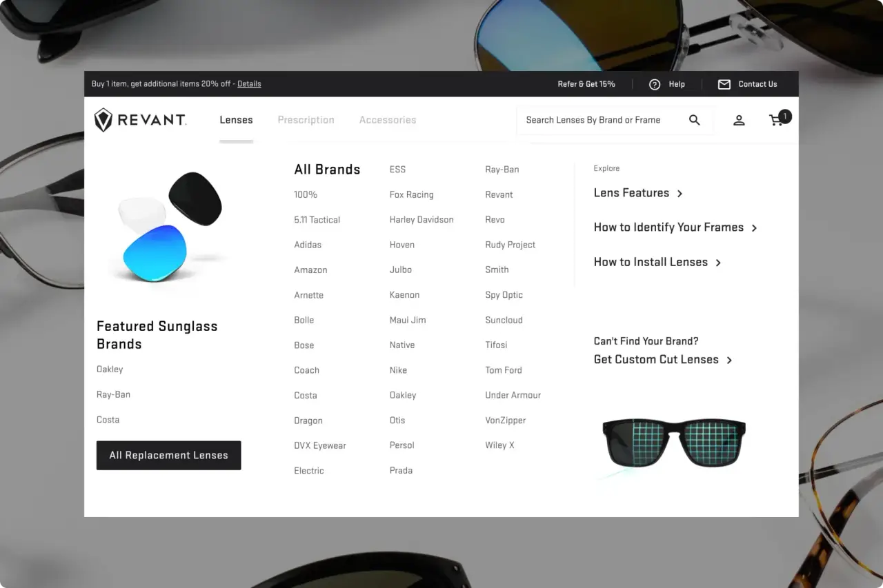The height and width of the screenshot is (588, 883).
Task: Select the Prada brand
Action: 401,471
